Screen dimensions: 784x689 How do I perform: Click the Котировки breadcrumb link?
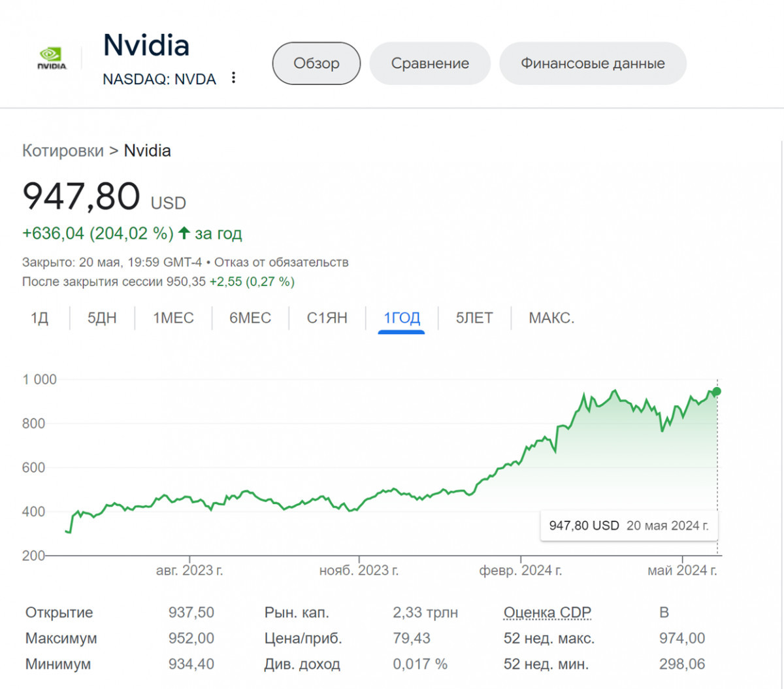coord(63,151)
